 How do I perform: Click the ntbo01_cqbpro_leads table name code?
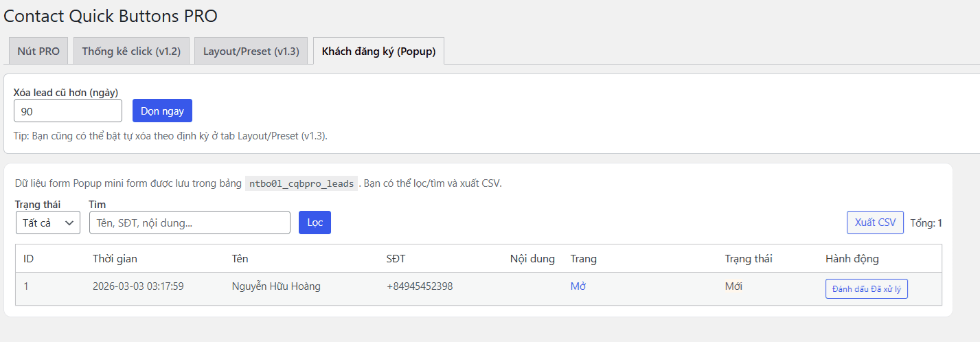point(301,183)
